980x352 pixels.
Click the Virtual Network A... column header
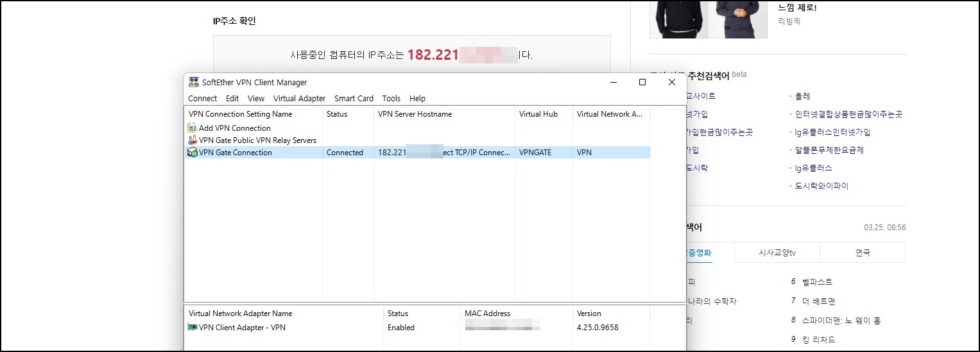pyautogui.click(x=611, y=114)
